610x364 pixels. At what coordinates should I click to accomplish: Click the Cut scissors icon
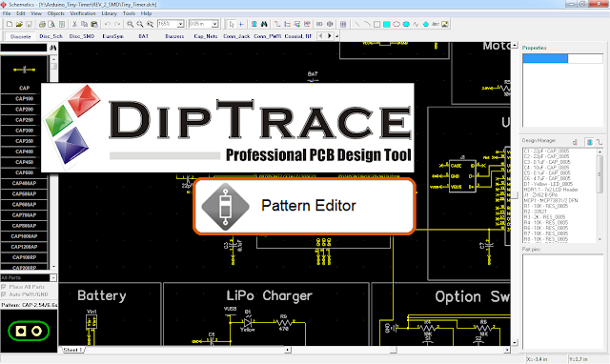coord(74,24)
